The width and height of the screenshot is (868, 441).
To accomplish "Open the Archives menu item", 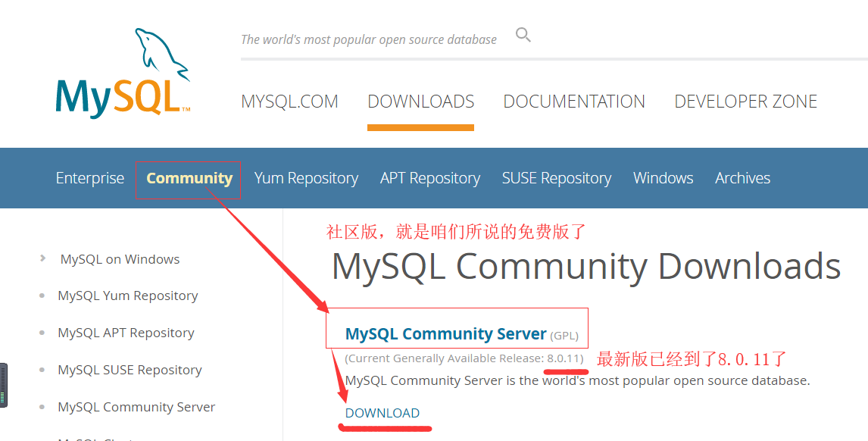I will (x=742, y=178).
